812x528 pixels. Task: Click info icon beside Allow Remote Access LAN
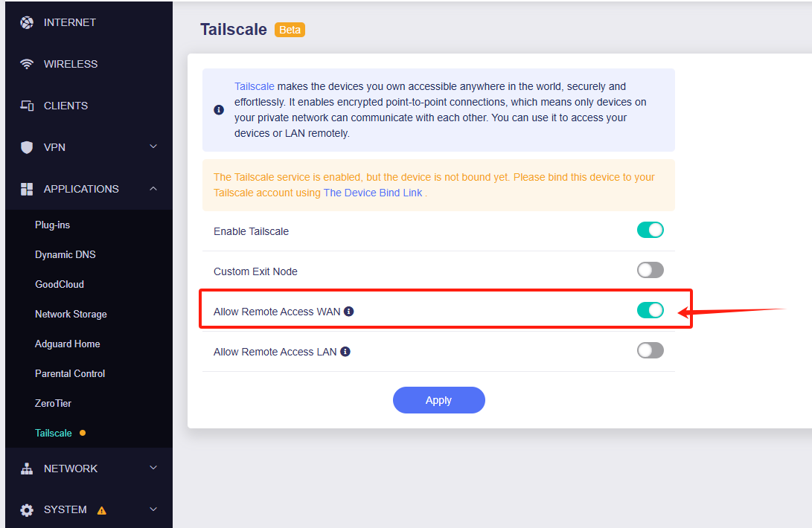tap(345, 352)
